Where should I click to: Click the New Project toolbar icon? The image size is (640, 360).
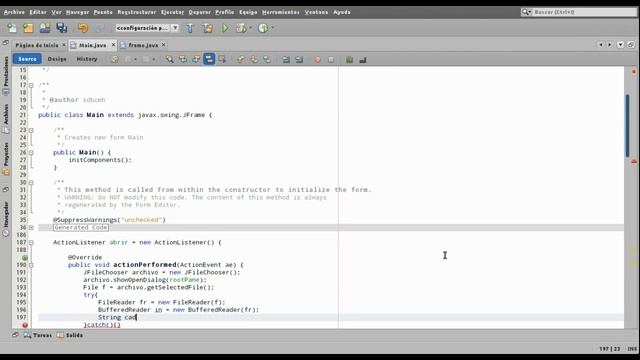tap(28, 28)
